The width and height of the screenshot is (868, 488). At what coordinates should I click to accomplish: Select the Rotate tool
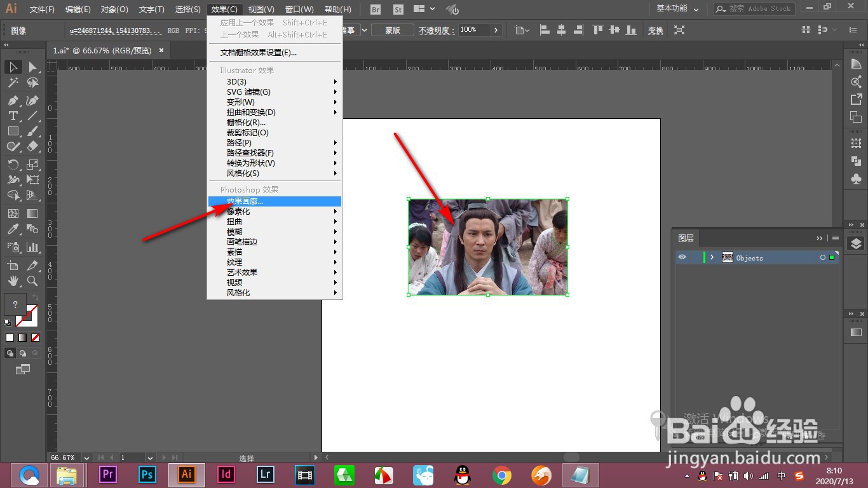(x=13, y=163)
